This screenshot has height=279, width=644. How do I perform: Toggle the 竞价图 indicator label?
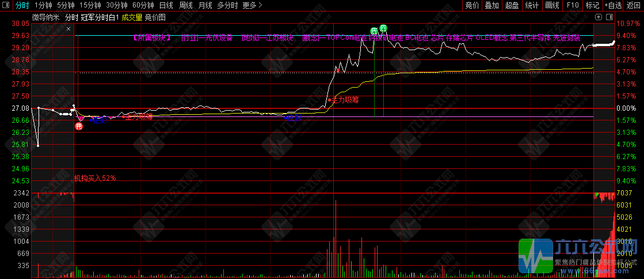point(155,17)
